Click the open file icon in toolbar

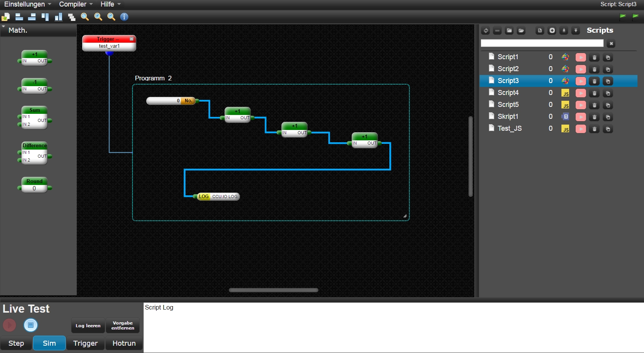coord(6,17)
